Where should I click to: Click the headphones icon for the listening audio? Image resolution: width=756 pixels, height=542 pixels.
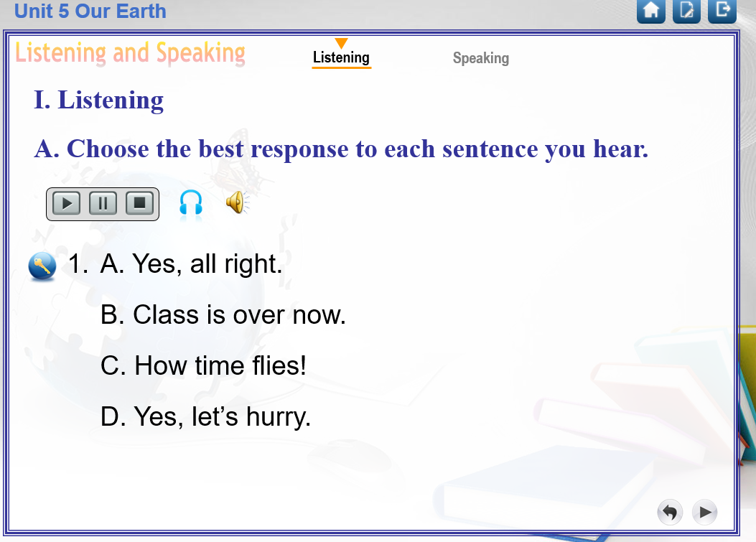click(190, 203)
